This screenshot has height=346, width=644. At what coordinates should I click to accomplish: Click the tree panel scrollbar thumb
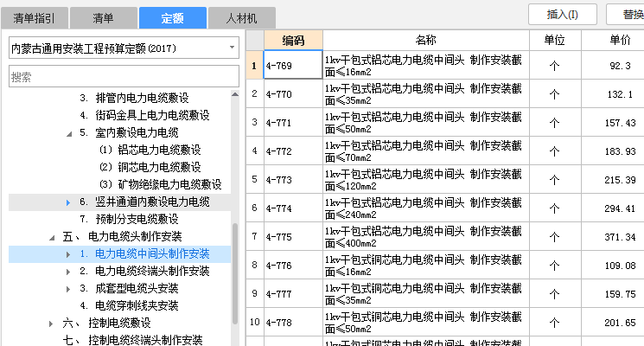click(235, 273)
